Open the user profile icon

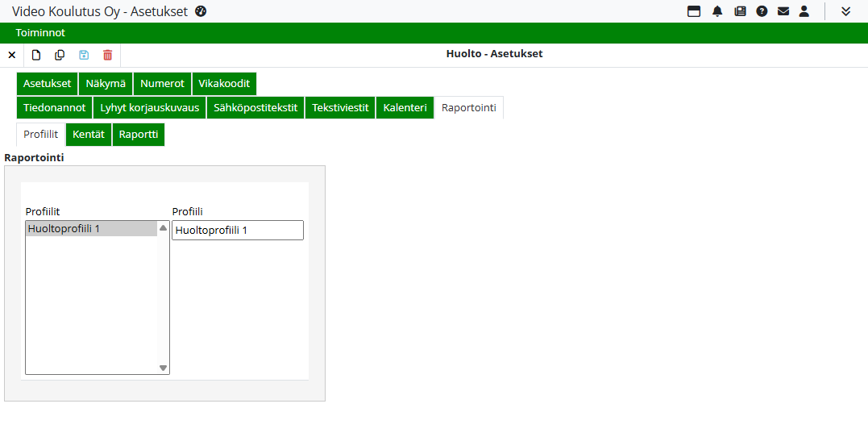804,11
